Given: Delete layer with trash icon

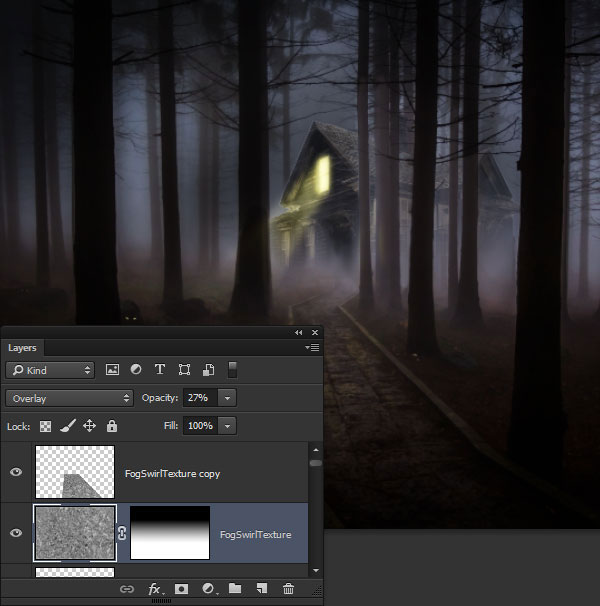Looking at the screenshot, I should 288,589.
